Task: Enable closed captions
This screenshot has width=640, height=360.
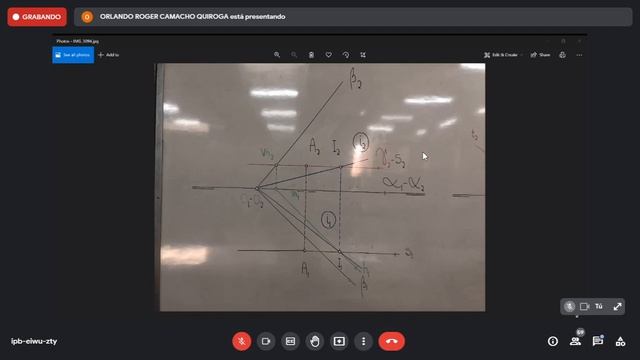Action: tap(290, 341)
